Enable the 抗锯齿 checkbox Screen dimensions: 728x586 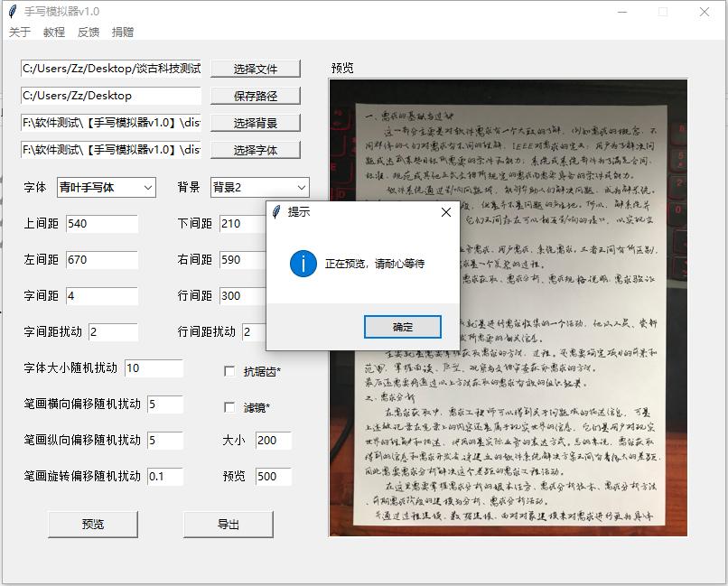[229, 371]
